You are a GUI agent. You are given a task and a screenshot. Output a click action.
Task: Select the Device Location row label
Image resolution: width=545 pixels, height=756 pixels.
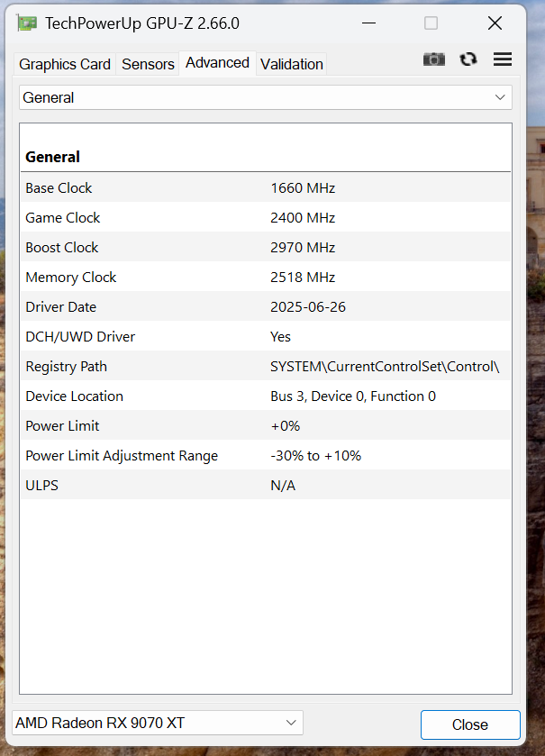74,396
